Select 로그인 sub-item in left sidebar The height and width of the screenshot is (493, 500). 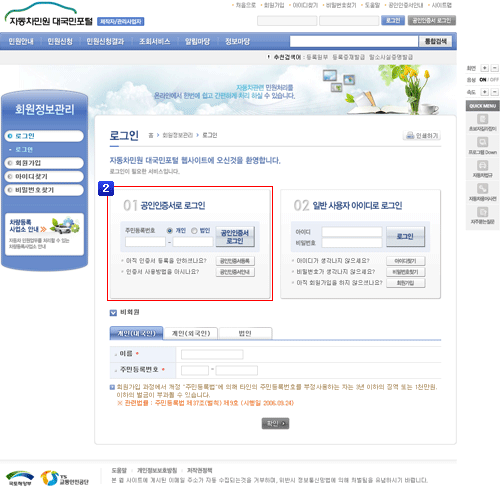[24, 150]
